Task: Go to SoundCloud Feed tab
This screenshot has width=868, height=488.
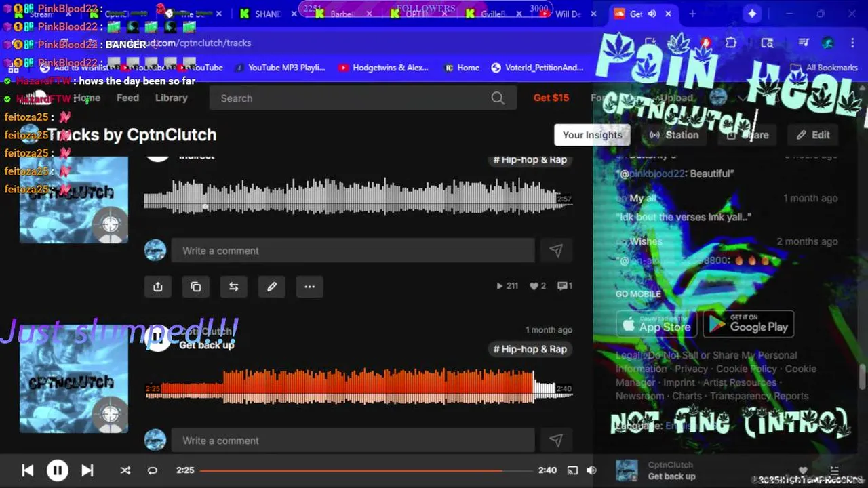Action: click(x=127, y=98)
